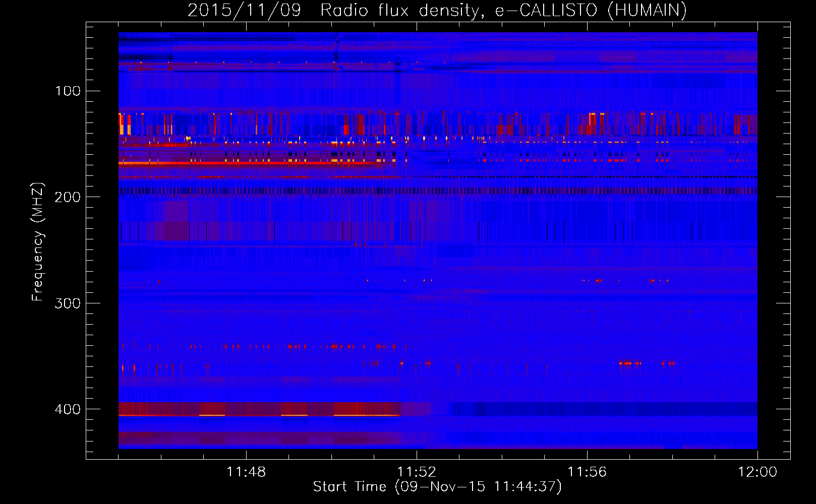Click the plot title mentioning e-CALLISTO (HUMAIN)
The width and height of the screenshot is (816, 504).
click(437, 10)
